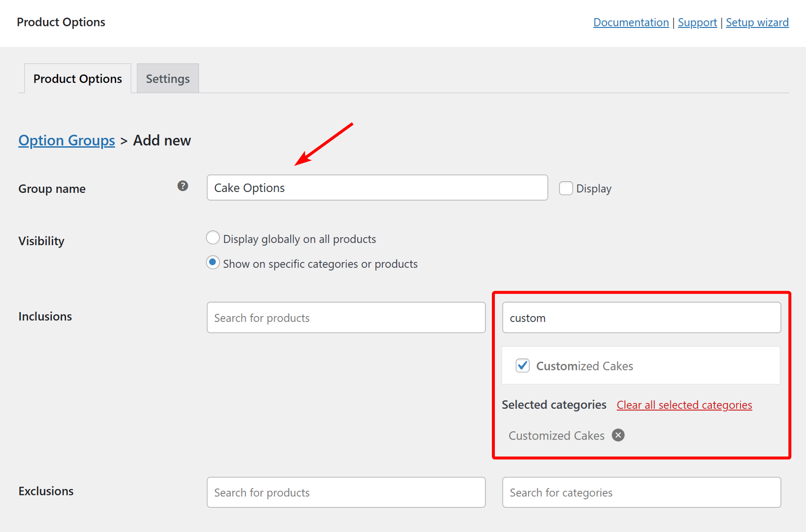Switch to the Settings tab
Image resolution: width=806 pixels, height=532 pixels.
tap(168, 78)
